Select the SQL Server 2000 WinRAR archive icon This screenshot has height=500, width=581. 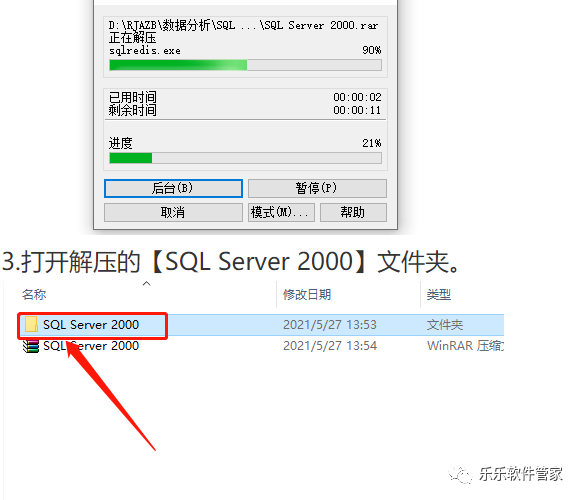tap(31, 346)
